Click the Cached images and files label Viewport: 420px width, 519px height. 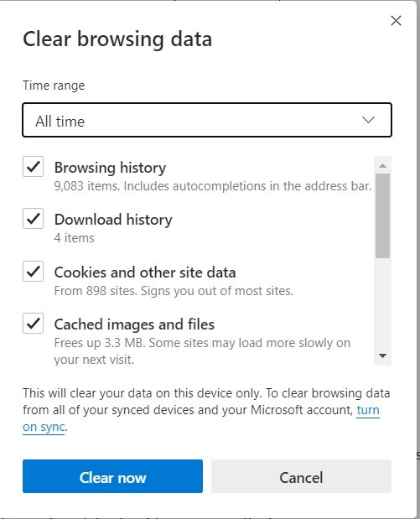[x=134, y=324]
